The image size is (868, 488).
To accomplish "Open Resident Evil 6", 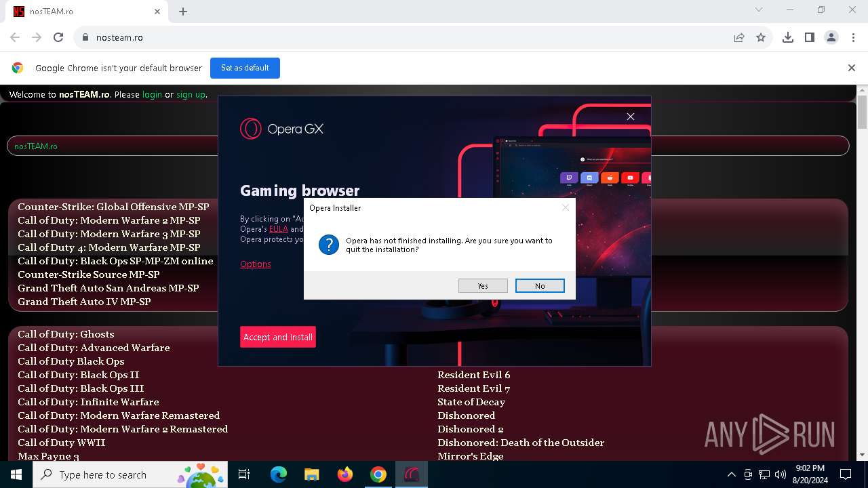I will [x=474, y=375].
